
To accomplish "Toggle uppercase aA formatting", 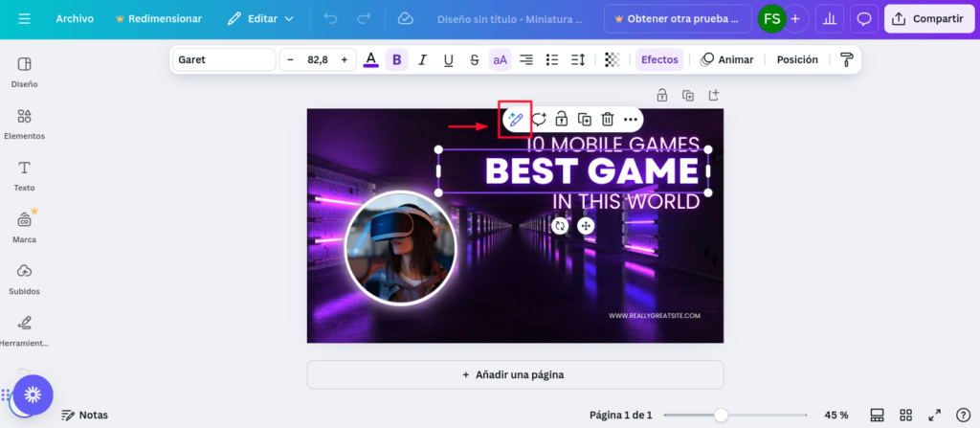I will pos(500,60).
